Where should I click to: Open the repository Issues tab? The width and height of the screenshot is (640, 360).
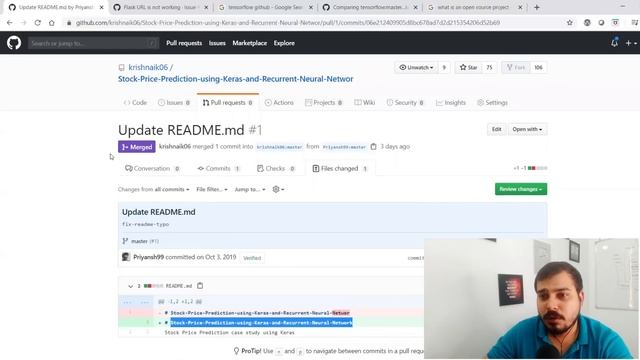(174, 102)
